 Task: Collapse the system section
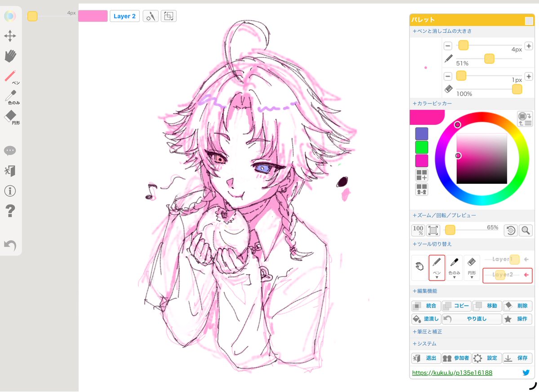[424, 343]
